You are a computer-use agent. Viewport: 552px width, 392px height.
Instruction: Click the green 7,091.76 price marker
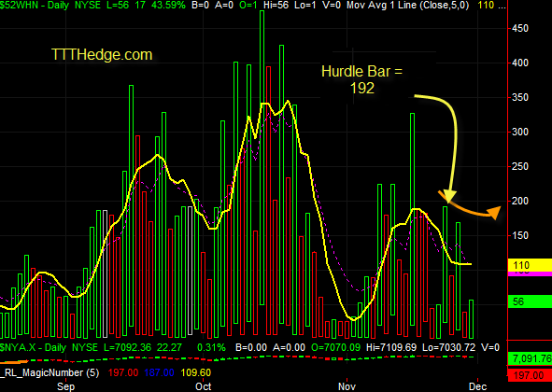point(531,358)
